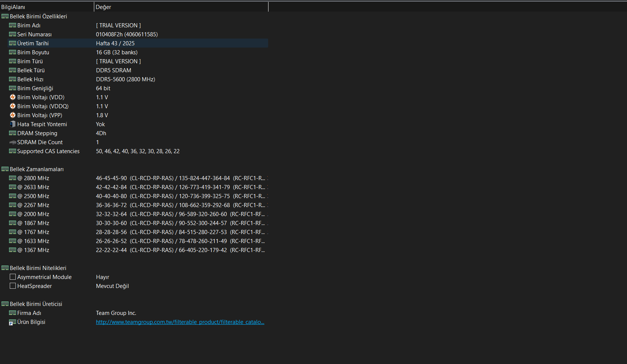
Task: Select the Üretim Tarihi row
Action: pyautogui.click(x=138, y=43)
